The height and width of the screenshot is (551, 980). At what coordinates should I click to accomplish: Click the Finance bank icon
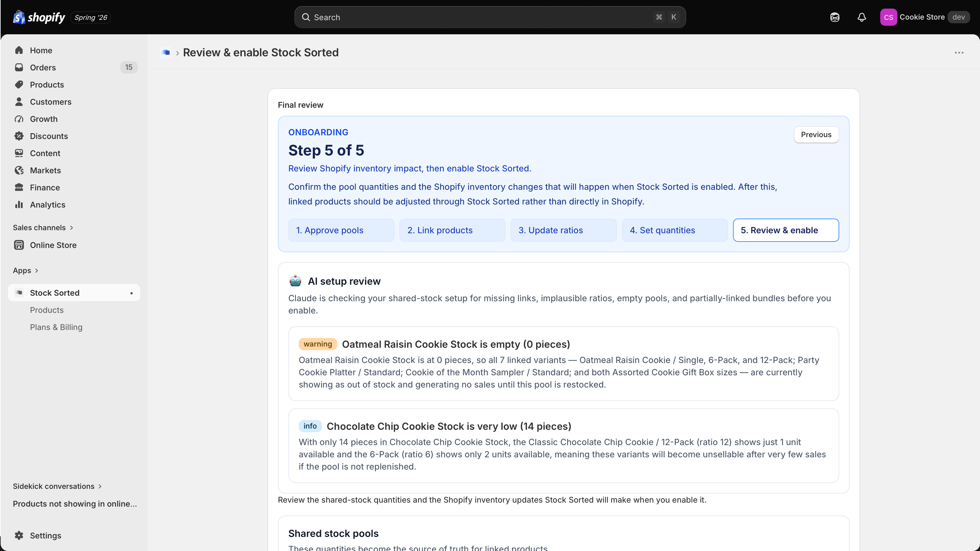coord(19,187)
